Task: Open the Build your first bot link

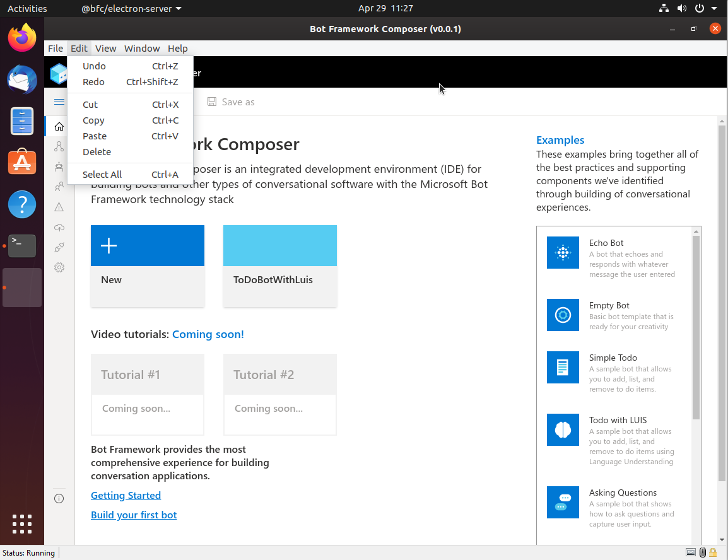Action: point(134,515)
